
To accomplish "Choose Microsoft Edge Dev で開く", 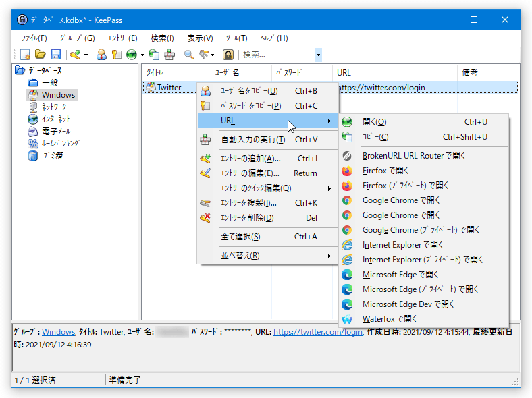I will (424, 304).
